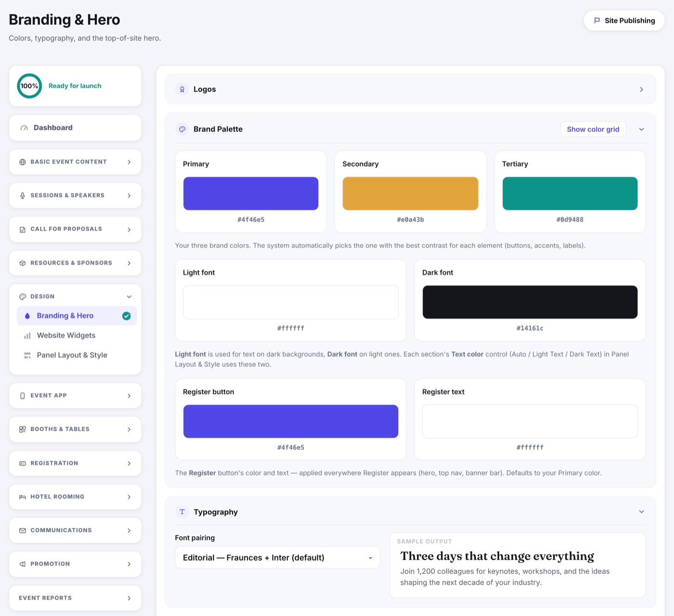Click the box icon beside Resources & Sponsors
This screenshot has width=674, height=616.
(x=23, y=263)
